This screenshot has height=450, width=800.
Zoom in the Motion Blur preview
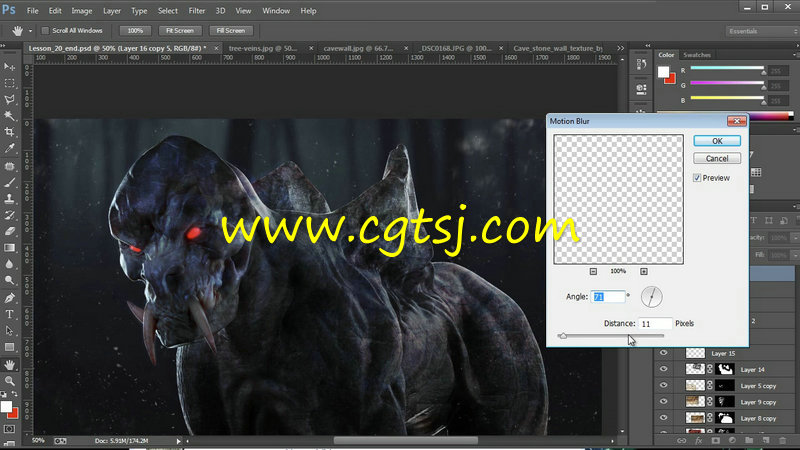point(644,271)
